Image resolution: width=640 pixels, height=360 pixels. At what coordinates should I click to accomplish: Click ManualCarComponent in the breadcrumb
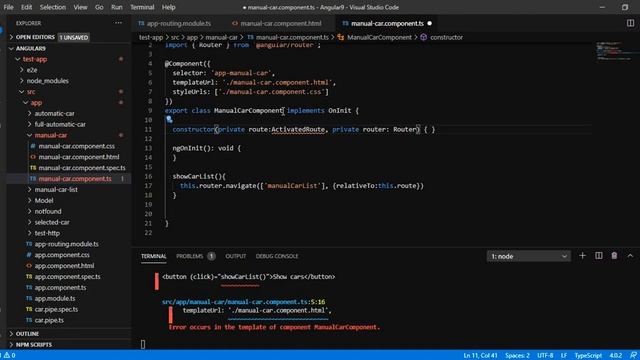click(x=379, y=38)
